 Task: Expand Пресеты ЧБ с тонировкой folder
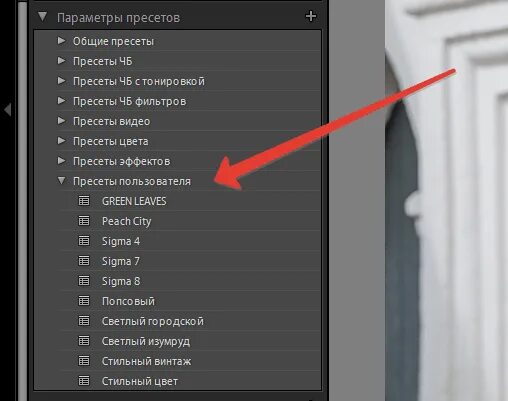(61, 81)
